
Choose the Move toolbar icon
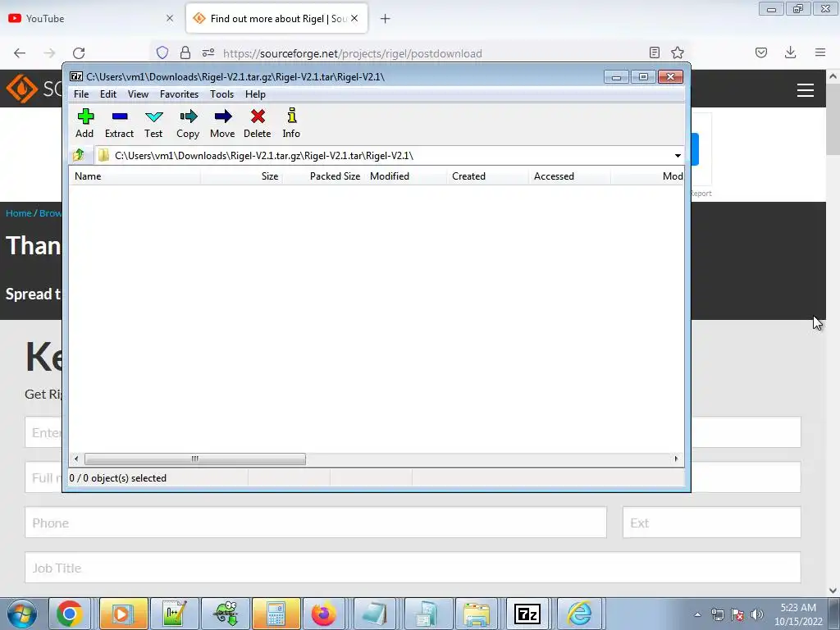222,124
